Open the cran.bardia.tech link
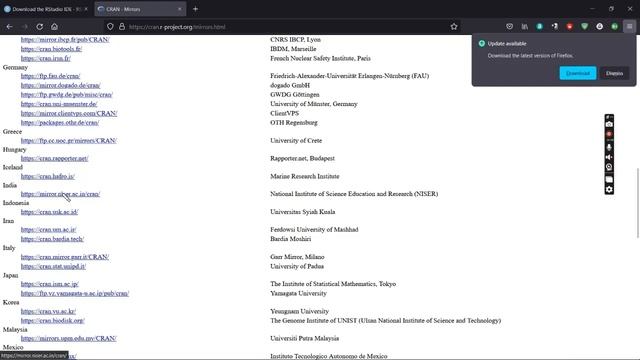The width and height of the screenshot is (640, 360). (x=52, y=239)
